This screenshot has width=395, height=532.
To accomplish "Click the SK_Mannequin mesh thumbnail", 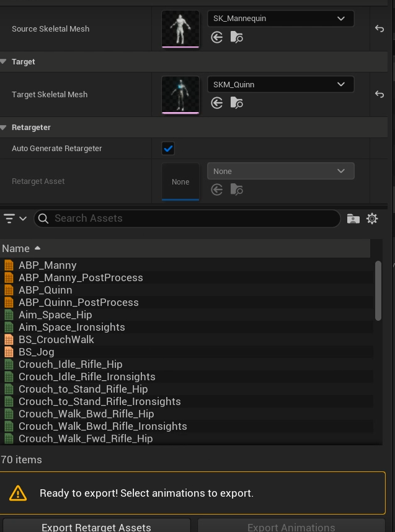I will [180, 29].
